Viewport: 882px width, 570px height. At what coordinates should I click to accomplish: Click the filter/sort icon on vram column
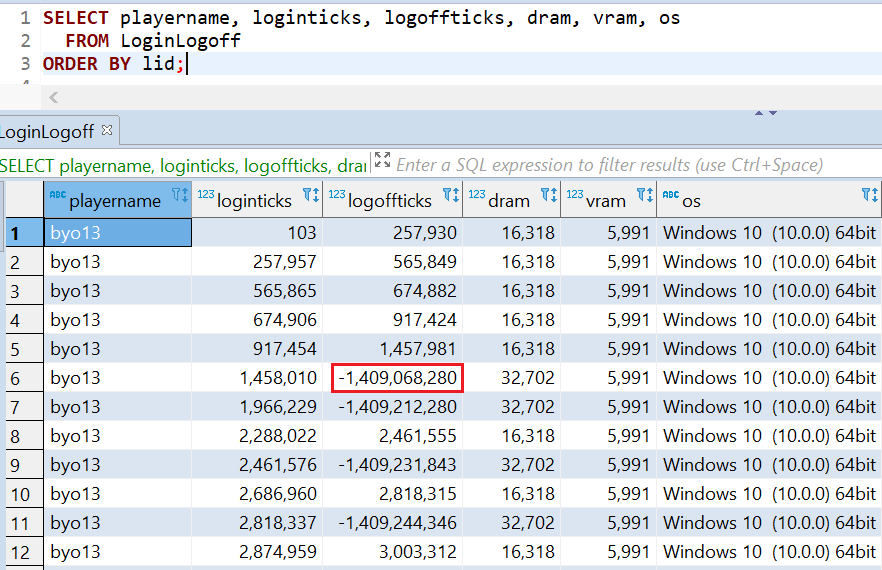(644, 196)
